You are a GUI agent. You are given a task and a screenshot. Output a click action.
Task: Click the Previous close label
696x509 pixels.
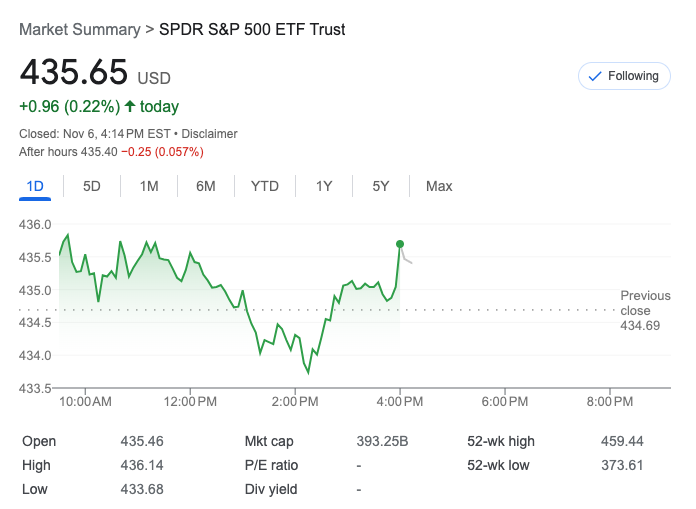(645, 302)
